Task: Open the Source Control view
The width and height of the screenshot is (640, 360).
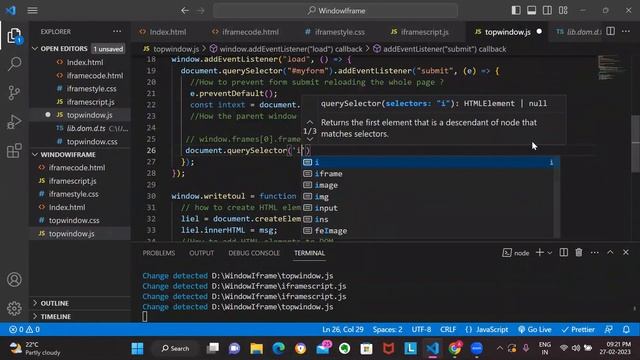Action: click(15, 93)
